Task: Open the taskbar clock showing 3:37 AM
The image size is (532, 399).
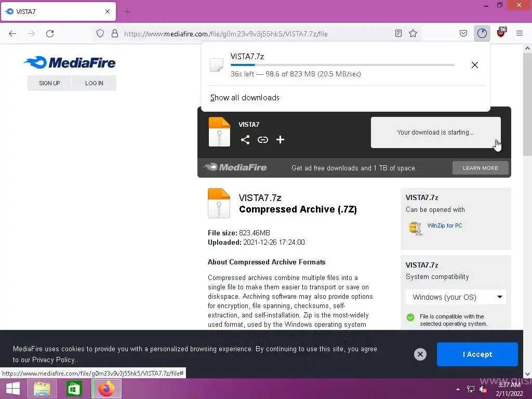Action: pos(509,389)
